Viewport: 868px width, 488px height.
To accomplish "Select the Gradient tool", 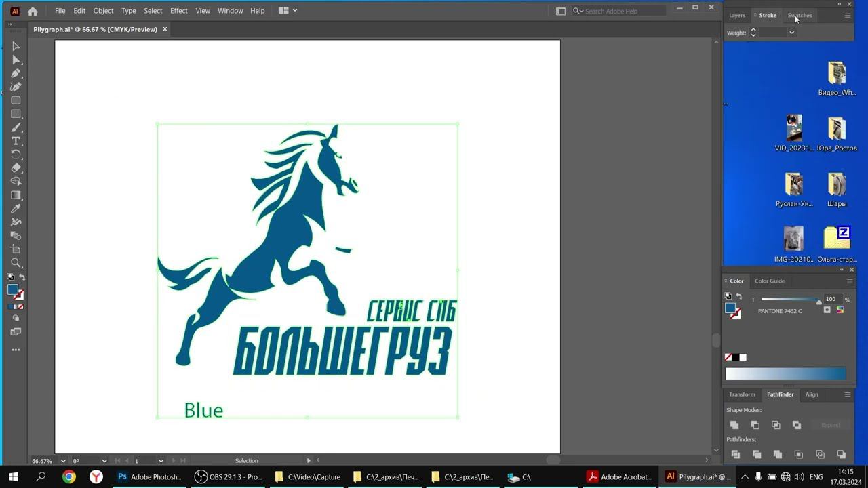I will tap(16, 195).
